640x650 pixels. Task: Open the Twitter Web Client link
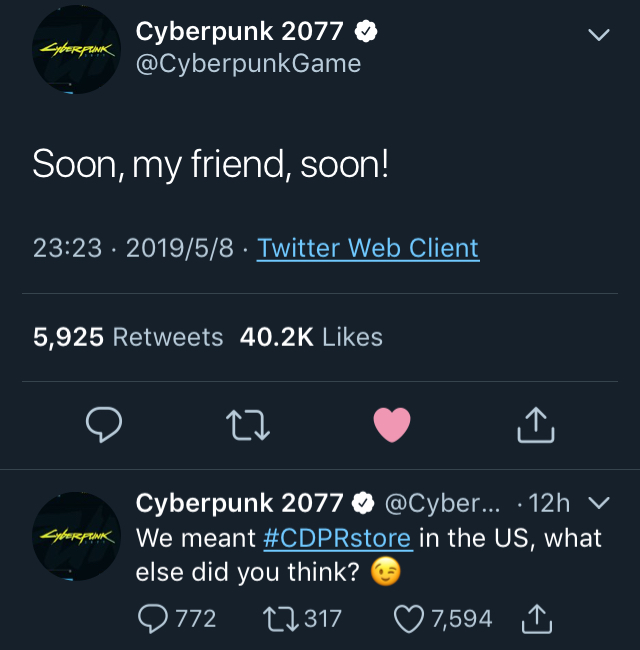[368, 248]
